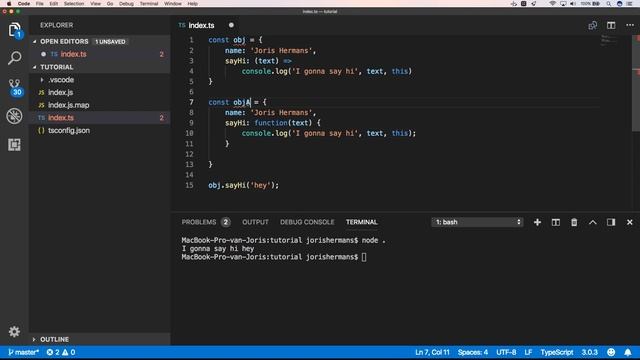The image size is (640, 360).
Task: Click line number 7 in the gutter
Action: 191,102
